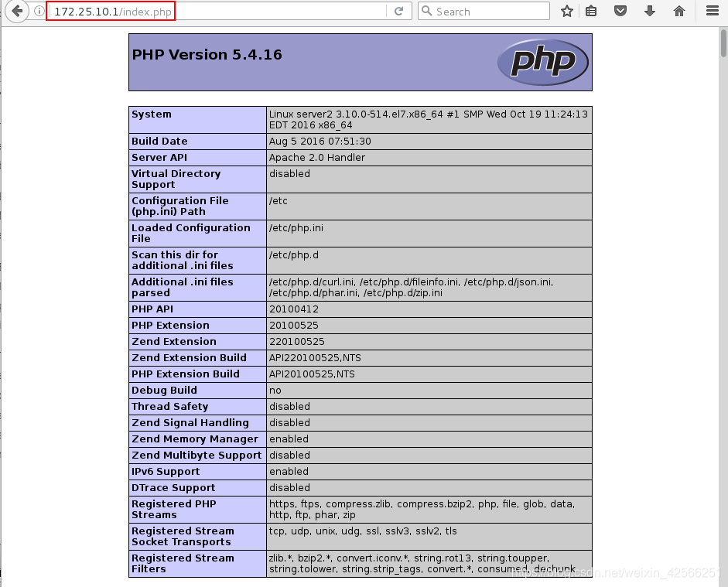
Task: Open the site information icon
Action: 39,11
